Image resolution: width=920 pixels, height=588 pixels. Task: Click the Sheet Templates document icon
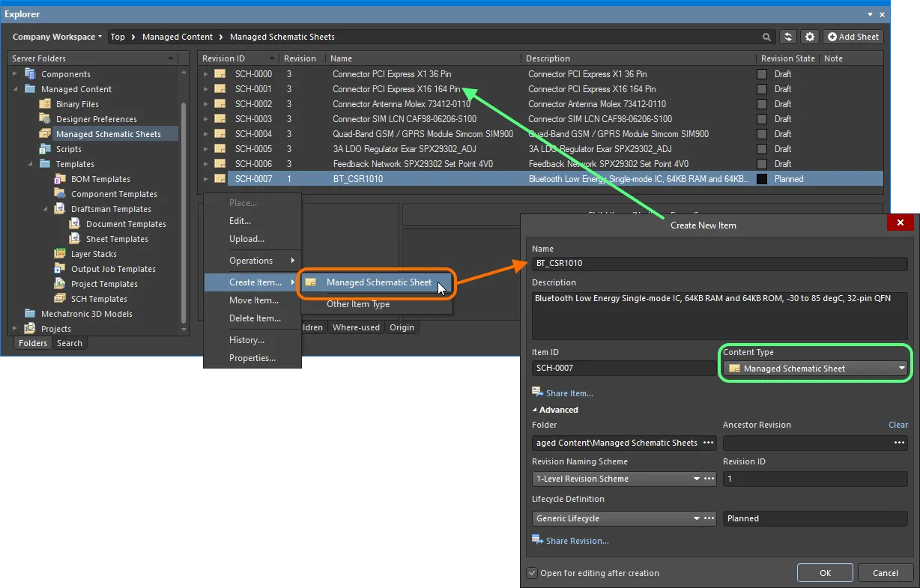[74, 239]
